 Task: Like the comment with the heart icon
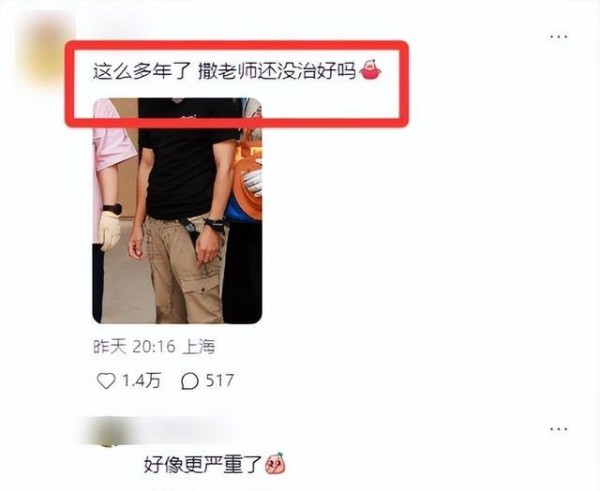pyautogui.click(x=106, y=381)
